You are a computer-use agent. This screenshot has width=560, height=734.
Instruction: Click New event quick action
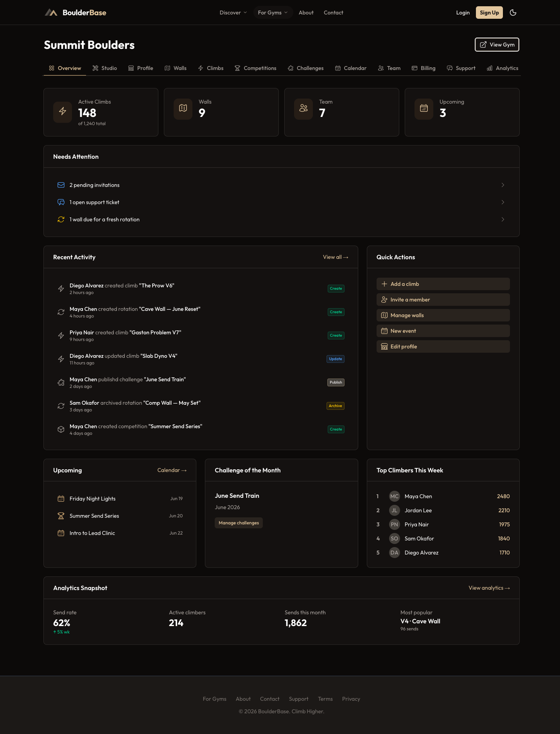[x=443, y=331]
